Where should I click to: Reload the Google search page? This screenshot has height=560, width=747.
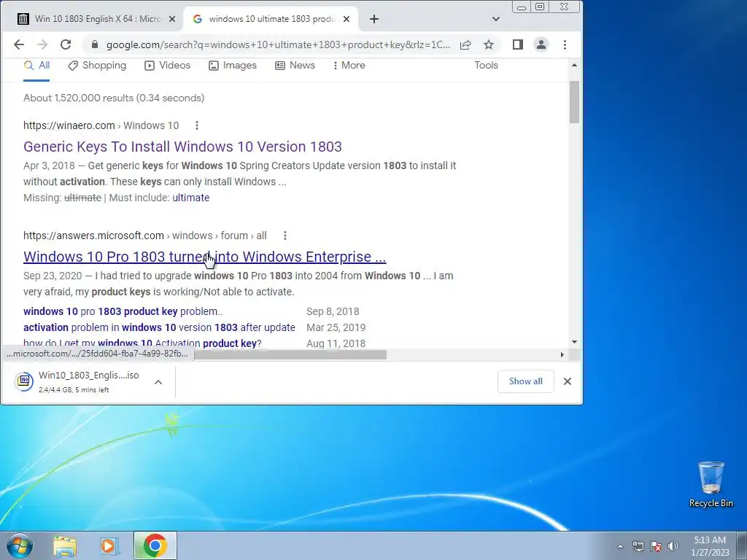coord(66,44)
